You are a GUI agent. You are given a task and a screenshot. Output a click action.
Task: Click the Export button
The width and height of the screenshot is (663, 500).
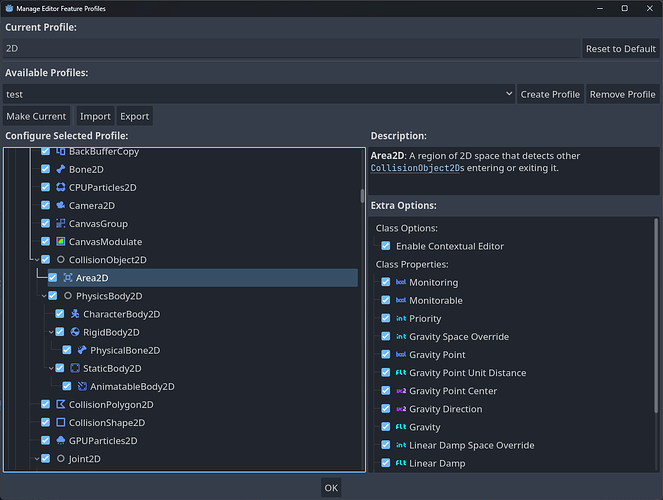pos(134,116)
